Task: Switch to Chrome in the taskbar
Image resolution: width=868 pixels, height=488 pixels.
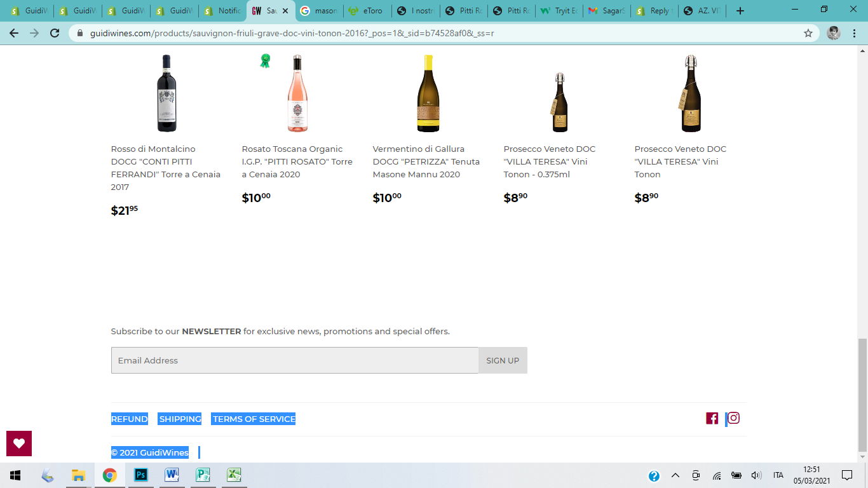Action: (x=110, y=475)
